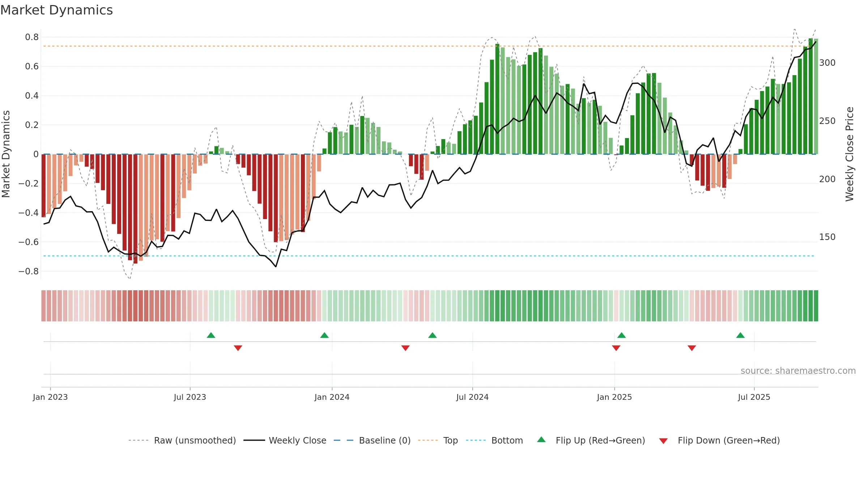Click the Market Dynamics chart title
The image size is (868, 488).
57,10
